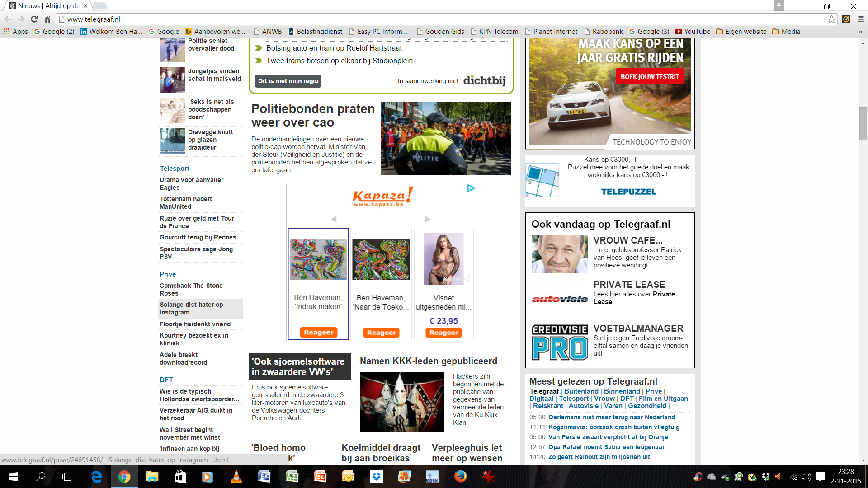Click the page vertical scrollbar thumb
This screenshot has height=488, width=868.
click(x=863, y=123)
